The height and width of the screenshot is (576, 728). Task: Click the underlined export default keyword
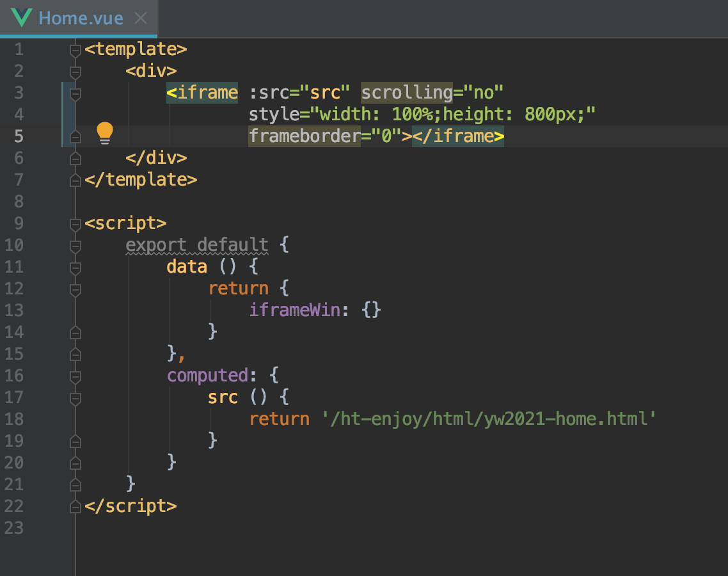[196, 245]
